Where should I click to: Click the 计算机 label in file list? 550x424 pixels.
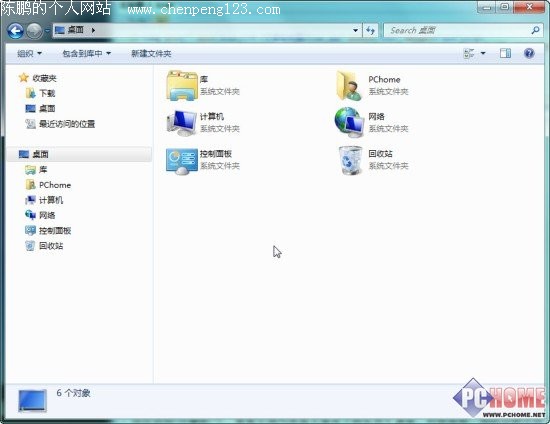[212, 116]
